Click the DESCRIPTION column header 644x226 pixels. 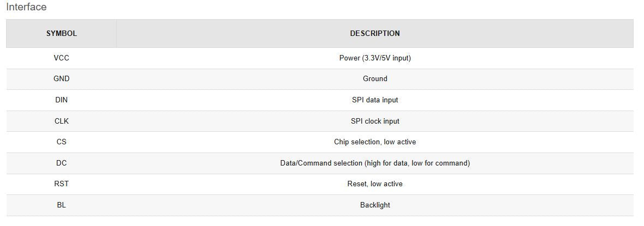pos(374,33)
